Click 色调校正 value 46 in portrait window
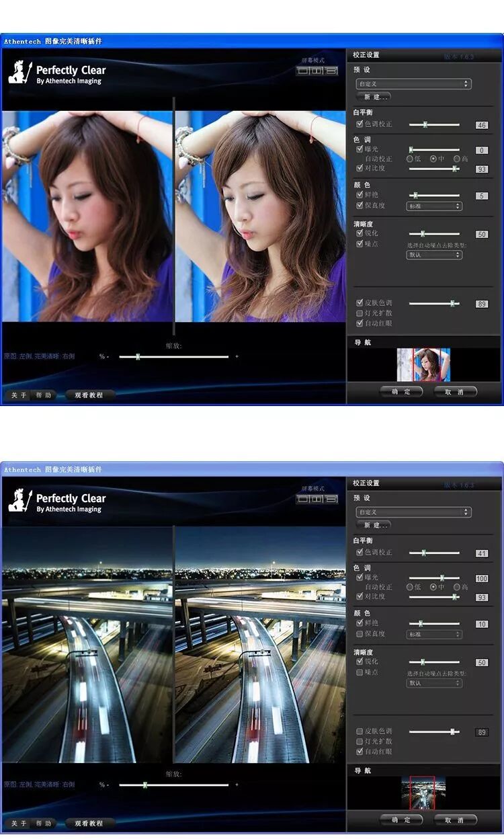Screen dimensions: 504x839 pyautogui.click(x=482, y=125)
